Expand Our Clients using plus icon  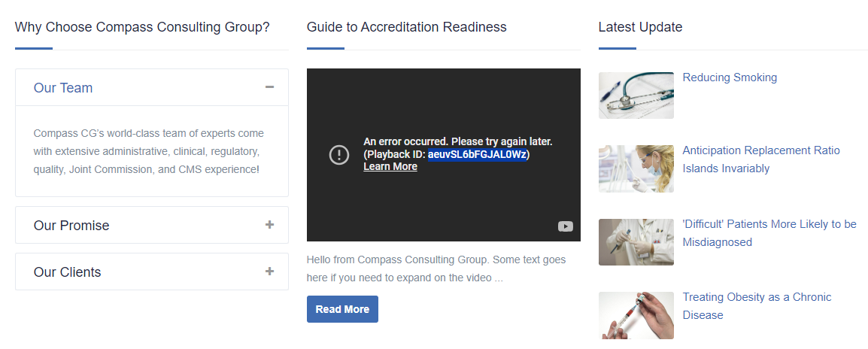(269, 272)
